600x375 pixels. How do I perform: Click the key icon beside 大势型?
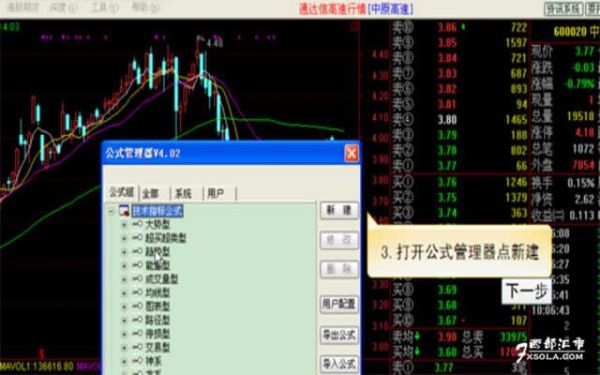(x=137, y=224)
